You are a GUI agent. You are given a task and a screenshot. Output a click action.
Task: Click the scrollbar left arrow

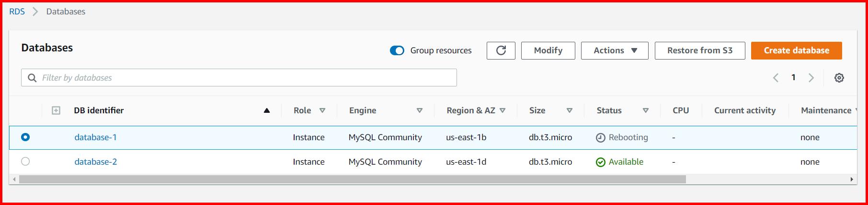coord(14,180)
